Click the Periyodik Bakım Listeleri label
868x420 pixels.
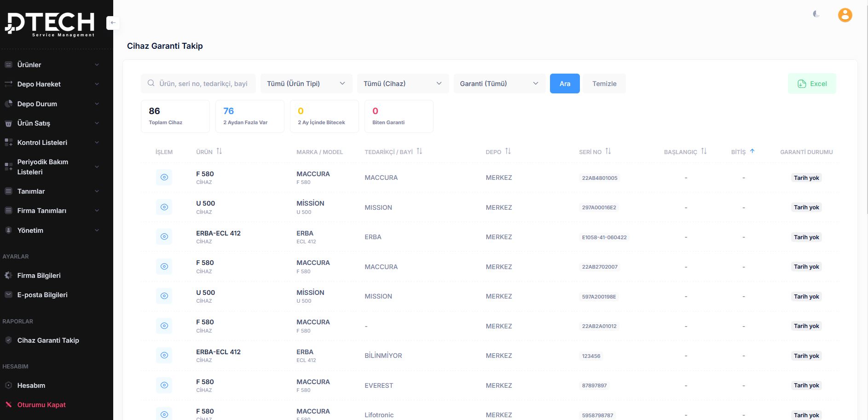pyautogui.click(x=43, y=167)
